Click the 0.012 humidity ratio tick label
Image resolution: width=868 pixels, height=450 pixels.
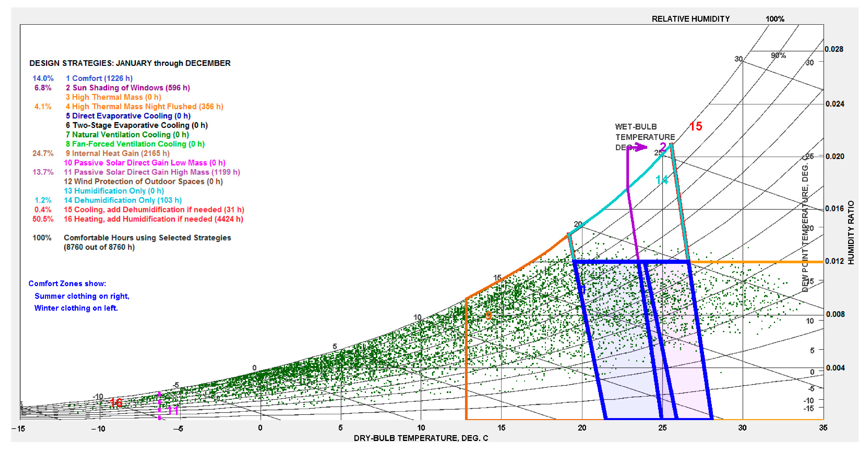tap(835, 261)
